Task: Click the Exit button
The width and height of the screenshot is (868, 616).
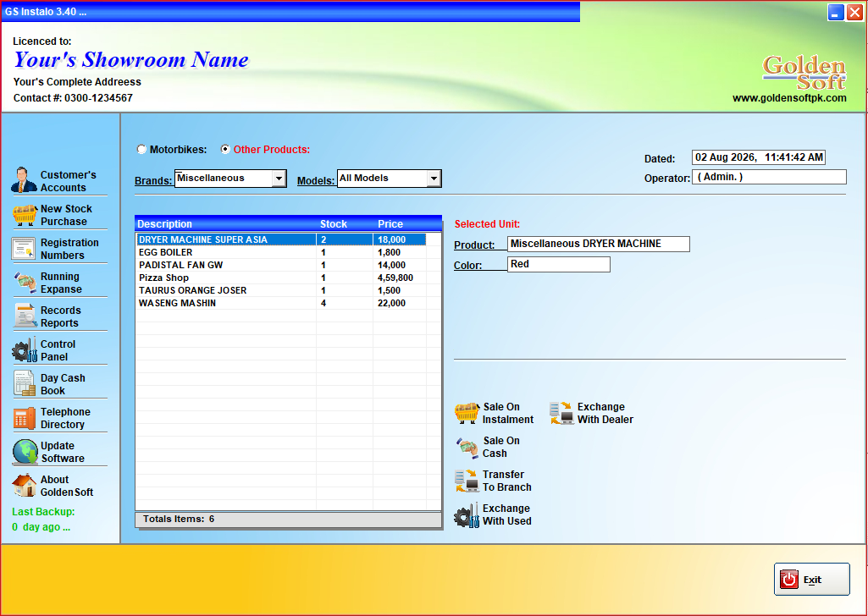Action: [x=811, y=579]
